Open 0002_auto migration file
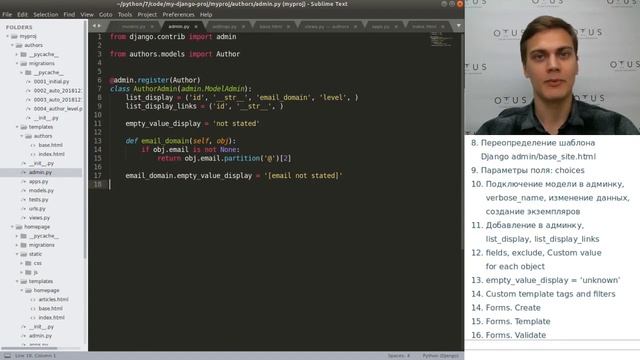 coord(58,91)
